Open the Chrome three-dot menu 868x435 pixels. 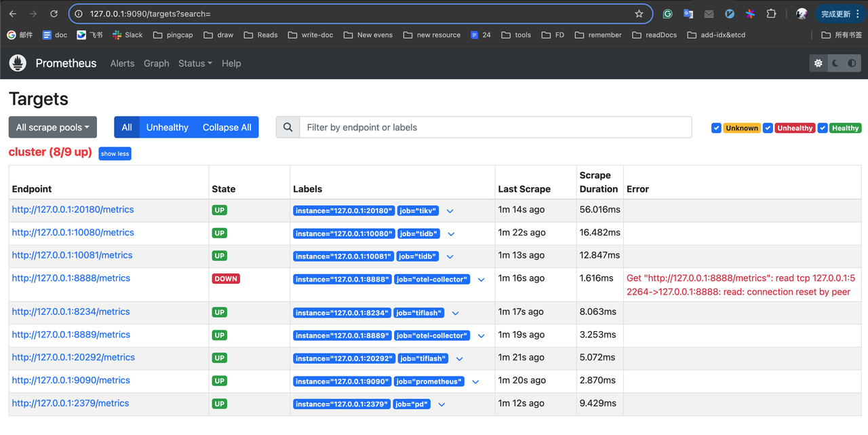(x=858, y=14)
